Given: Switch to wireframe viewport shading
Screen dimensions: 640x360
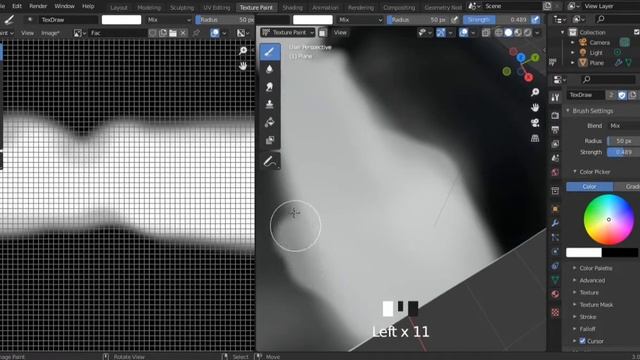Looking at the screenshot, I should [498, 33].
